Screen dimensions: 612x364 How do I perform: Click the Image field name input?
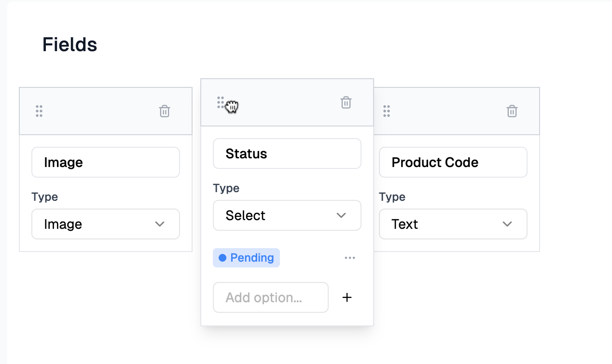coord(106,162)
